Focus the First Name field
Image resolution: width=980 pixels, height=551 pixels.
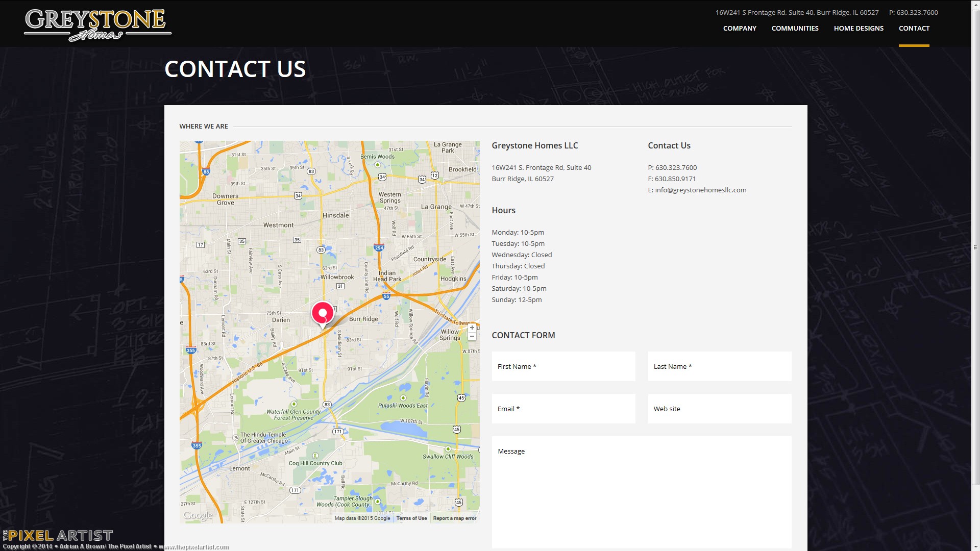coord(563,366)
